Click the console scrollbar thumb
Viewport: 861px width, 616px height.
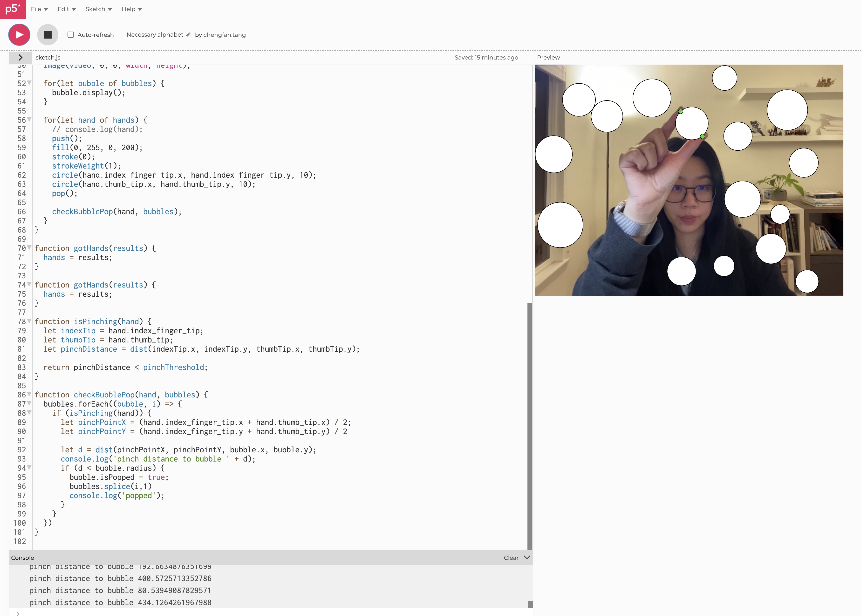(x=530, y=605)
